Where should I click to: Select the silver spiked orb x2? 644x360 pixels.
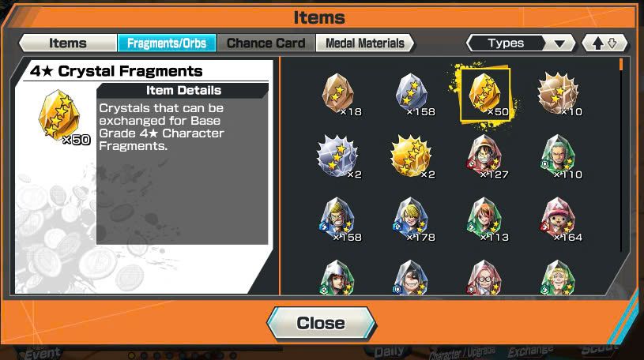click(x=338, y=157)
